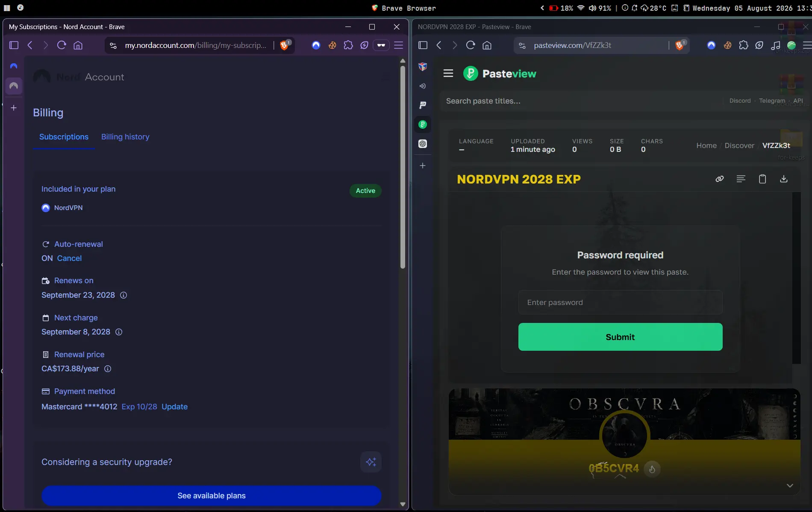The height and width of the screenshot is (512, 812).
Task: Select the blue NordVPN vertical tab
Action: pyautogui.click(x=14, y=66)
